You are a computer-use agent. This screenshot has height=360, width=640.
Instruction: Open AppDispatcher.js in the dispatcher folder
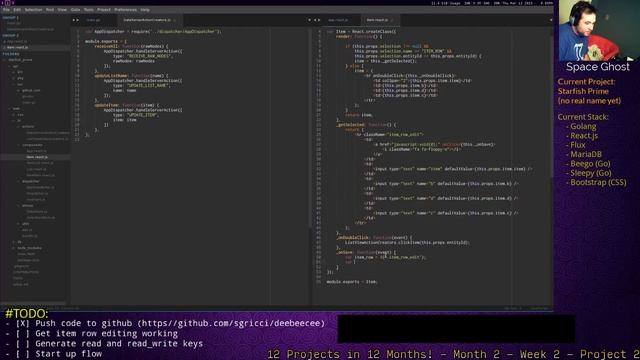[x=40, y=187]
